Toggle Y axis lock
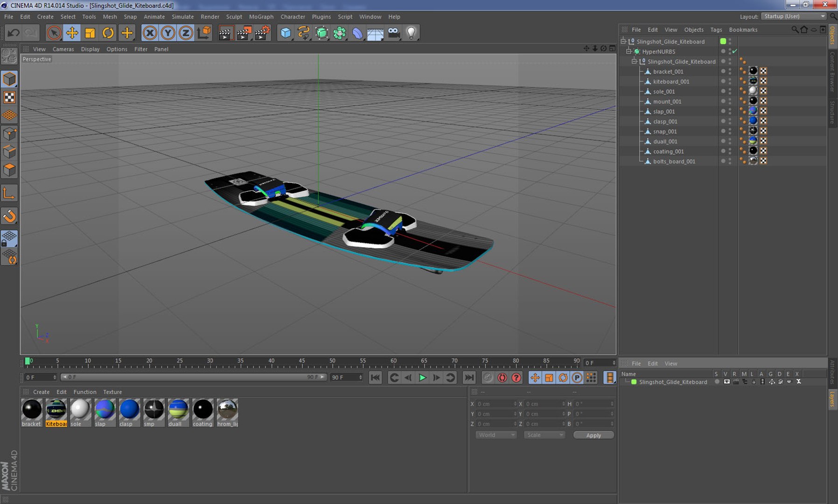The image size is (838, 504). [168, 33]
